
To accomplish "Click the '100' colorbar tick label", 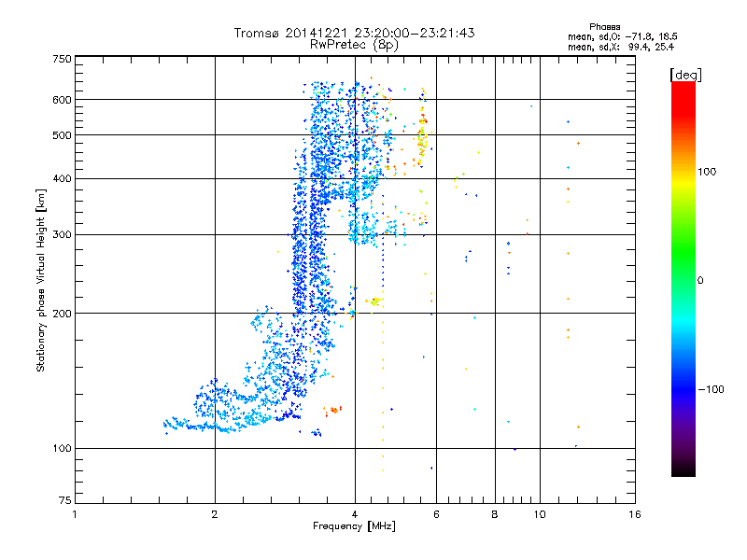I will [707, 172].
